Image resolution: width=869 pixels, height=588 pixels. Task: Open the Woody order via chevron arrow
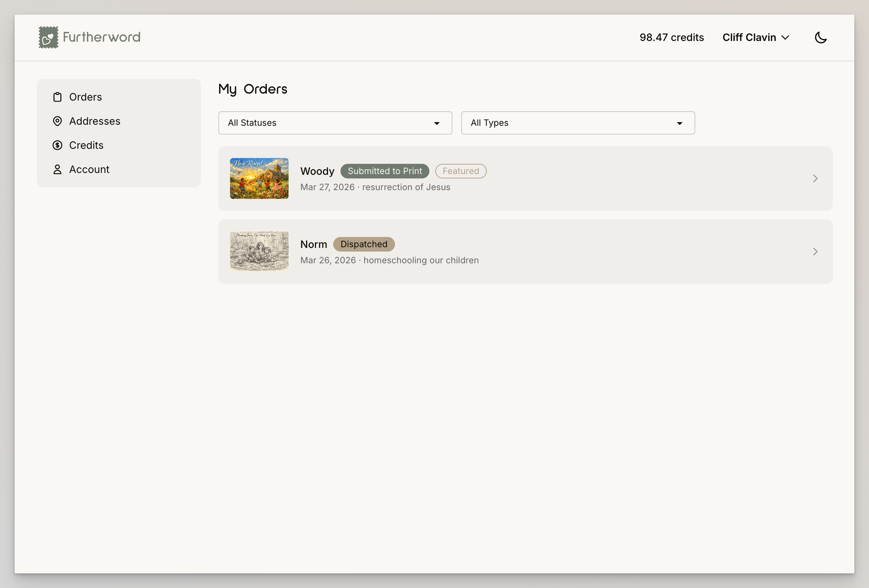pos(815,179)
